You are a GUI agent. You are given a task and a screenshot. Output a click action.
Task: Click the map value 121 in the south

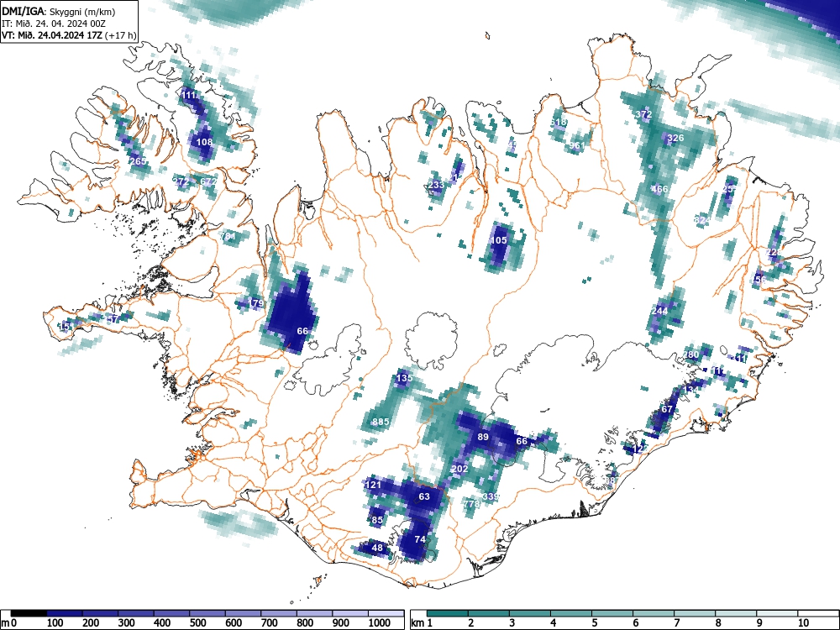[373, 486]
